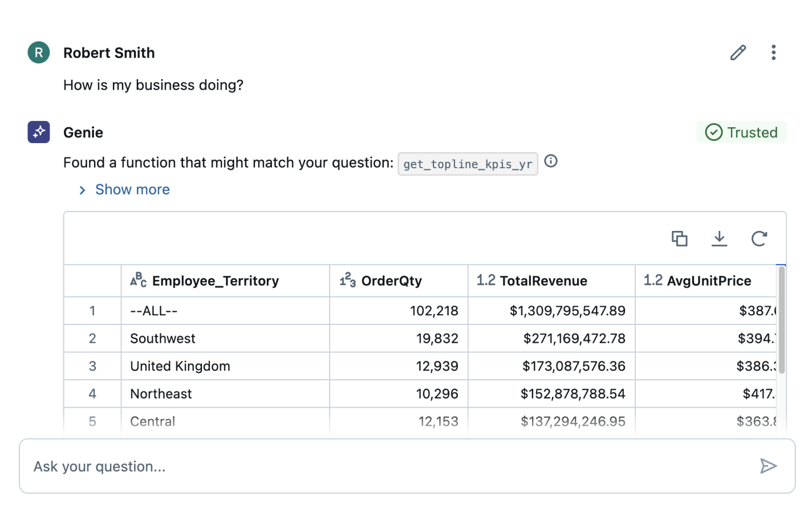Image resolution: width=812 pixels, height=512 pixels.
Task: Copy the results table
Action: point(679,238)
